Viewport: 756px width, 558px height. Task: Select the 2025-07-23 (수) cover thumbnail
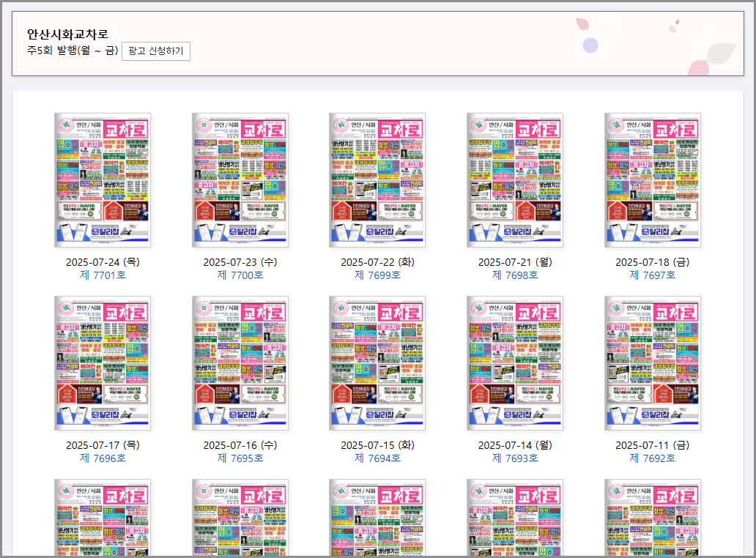[x=240, y=180]
